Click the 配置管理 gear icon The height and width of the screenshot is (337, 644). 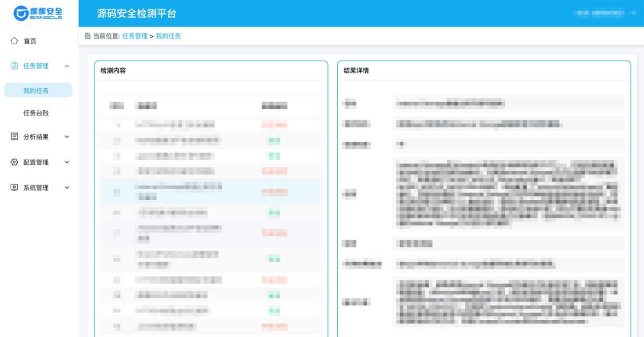tap(14, 162)
